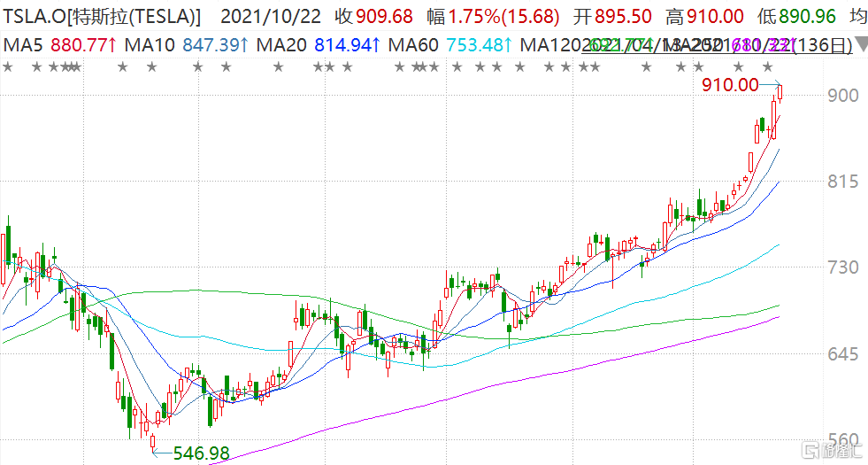Click the 730 y-axis price label
This screenshot has width=868, height=465.
click(843, 267)
